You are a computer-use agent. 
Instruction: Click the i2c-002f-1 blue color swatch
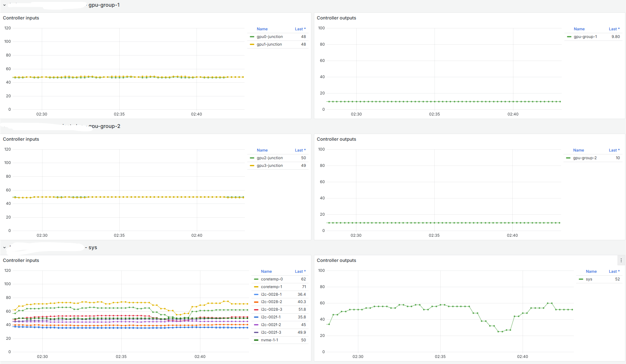click(256, 317)
